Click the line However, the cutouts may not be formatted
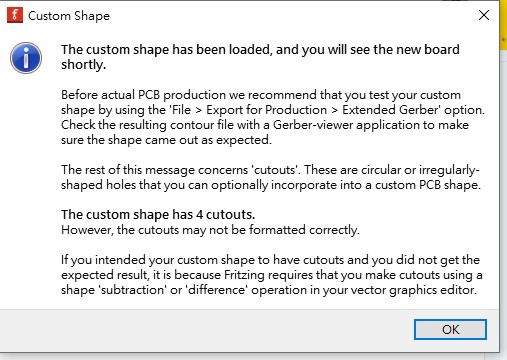The image size is (507, 360). (x=210, y=230)
